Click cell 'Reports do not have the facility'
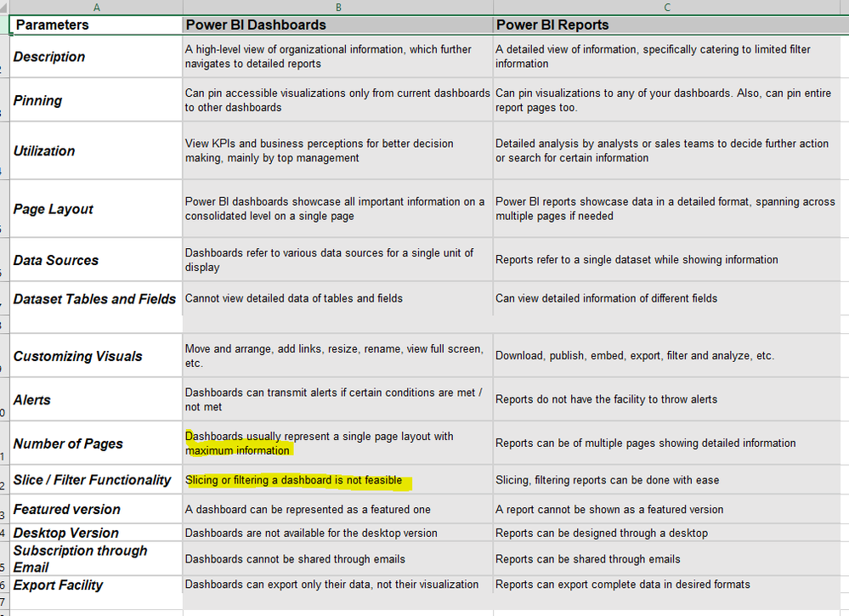849x616 pixels. coord(667,399)
